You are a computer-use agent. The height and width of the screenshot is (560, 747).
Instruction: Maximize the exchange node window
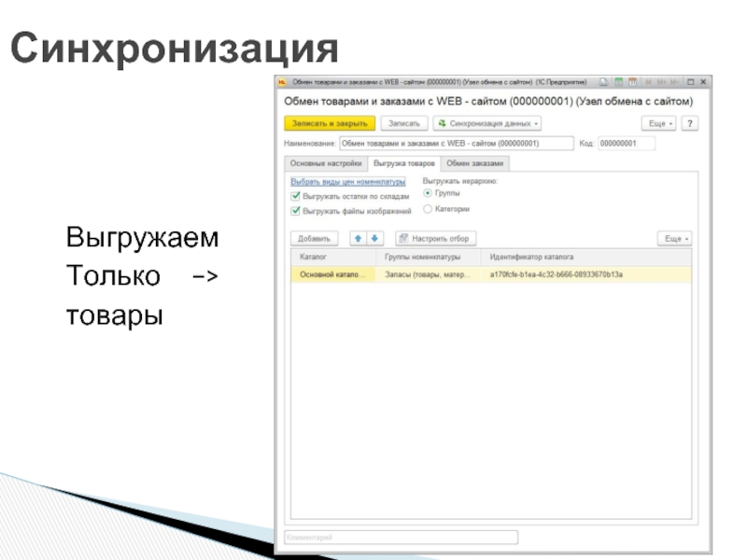pyautogui.click(x=690, y=82)
